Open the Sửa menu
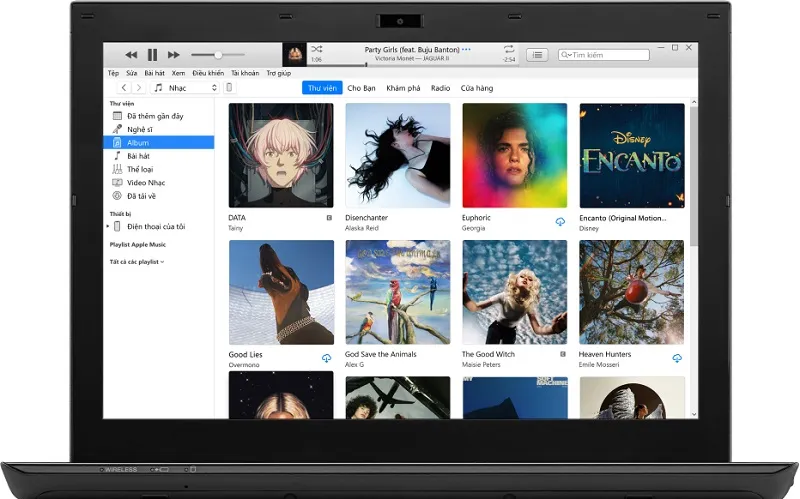 (x=132, y=73)
